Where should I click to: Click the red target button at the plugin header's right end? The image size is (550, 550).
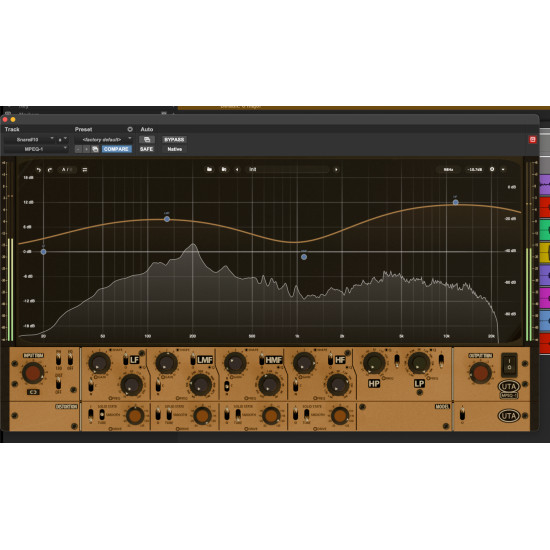click(532, 140)
